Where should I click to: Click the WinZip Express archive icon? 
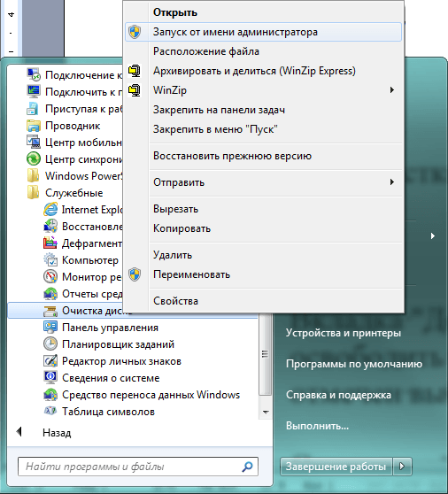[x=135, y=71]
